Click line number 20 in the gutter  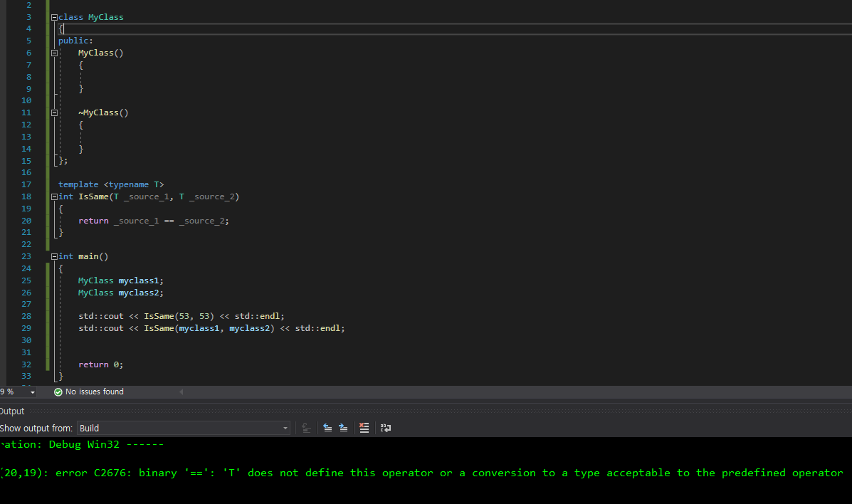tap(26, 221)
